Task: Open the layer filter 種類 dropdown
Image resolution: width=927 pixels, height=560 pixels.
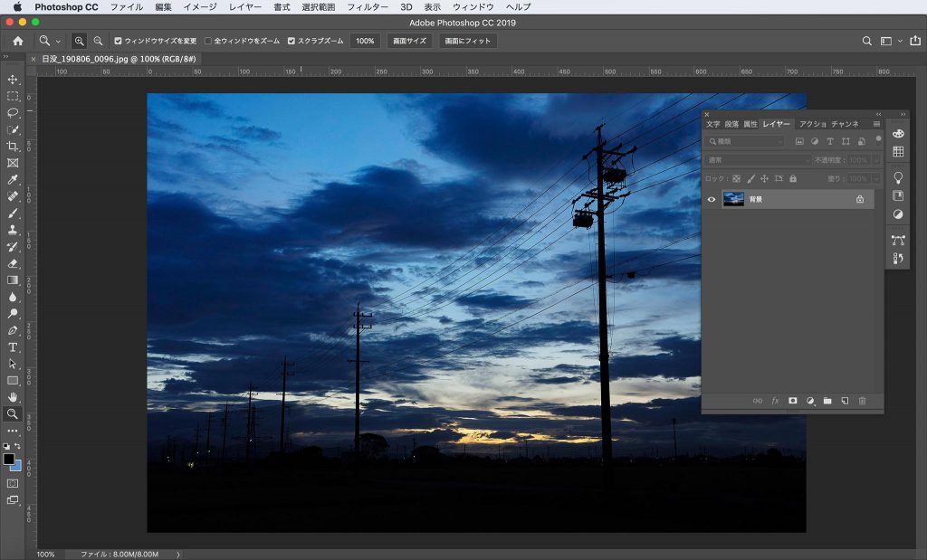Action: tap(744, 141)
